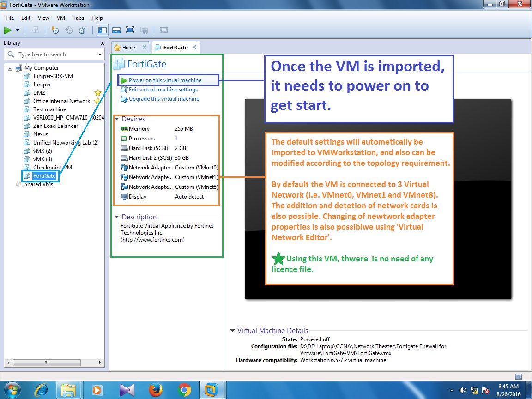Viewport: 532px width, 399px height.
Task: Open Google Chrome from the taskbar
Action: pyautogui.click(x=183, y=390)
